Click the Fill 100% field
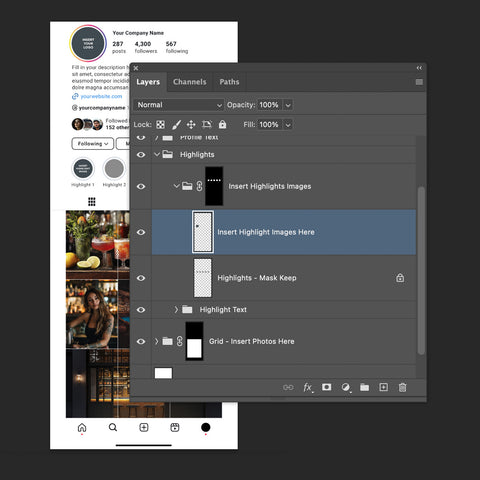This screenshot has height=480, width=480. (269, 125)
